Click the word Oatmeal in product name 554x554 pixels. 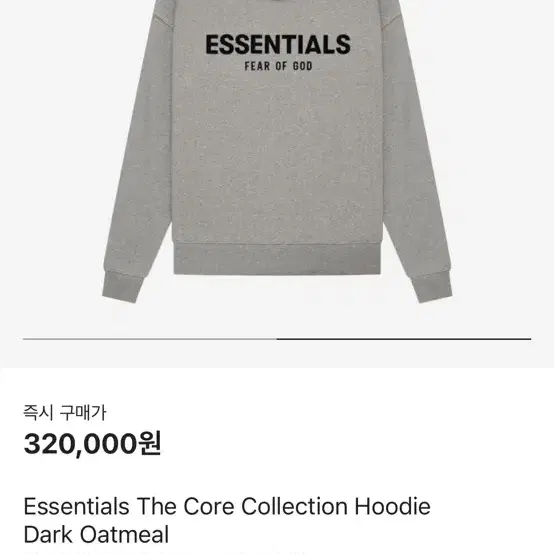(124, 534)
